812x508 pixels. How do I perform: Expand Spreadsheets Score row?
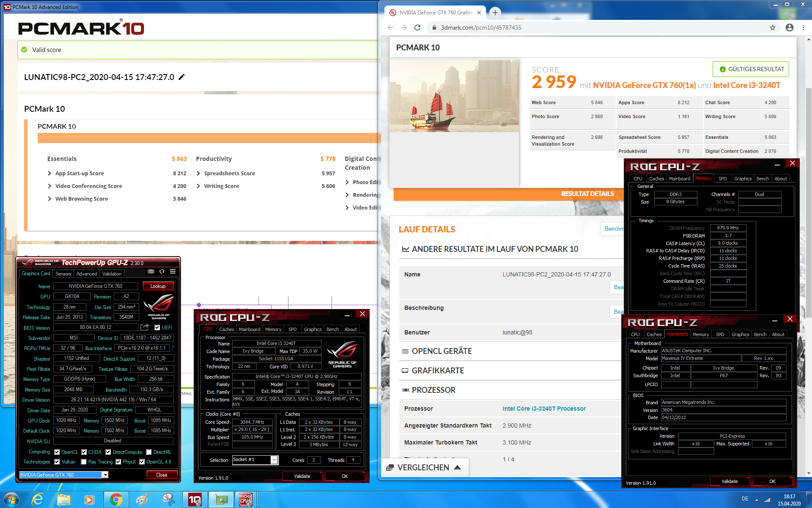click(198, 173)
